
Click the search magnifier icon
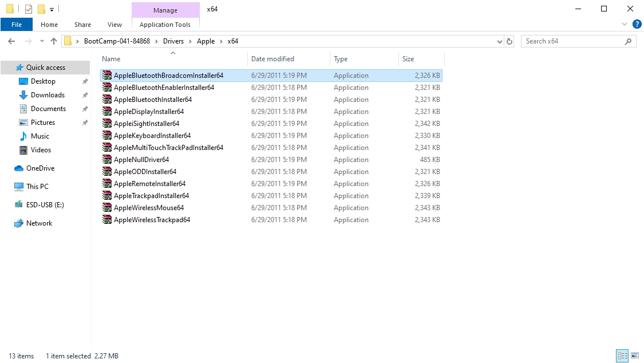pyautogui.click(x=628, y=41)
